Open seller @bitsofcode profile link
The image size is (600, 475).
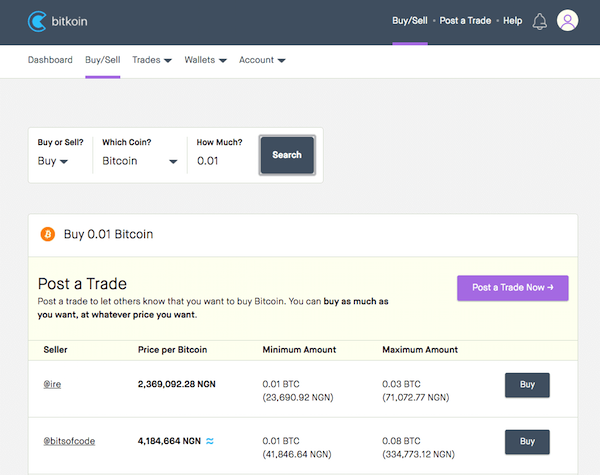[x=69, y=441]
